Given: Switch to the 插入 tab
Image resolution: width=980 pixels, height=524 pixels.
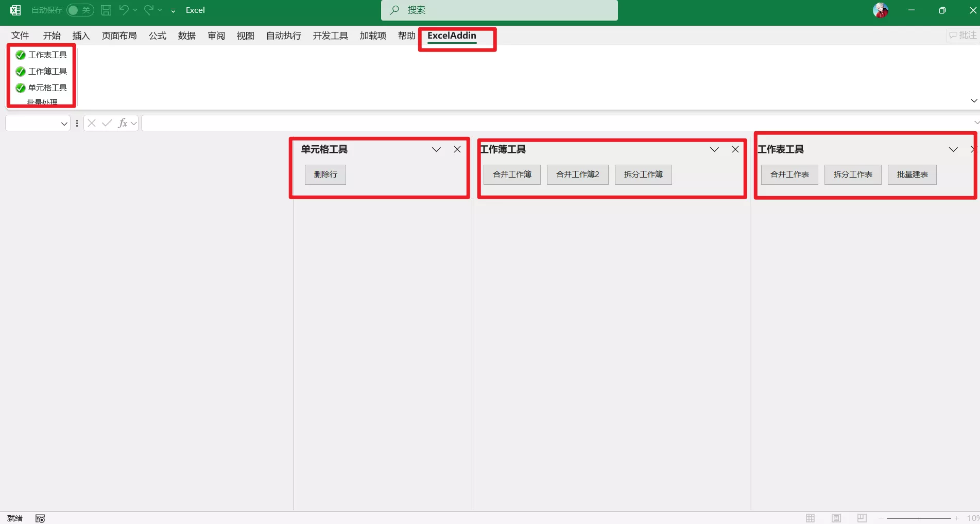Looking at the screenshot, I should (x=81, y=36).
